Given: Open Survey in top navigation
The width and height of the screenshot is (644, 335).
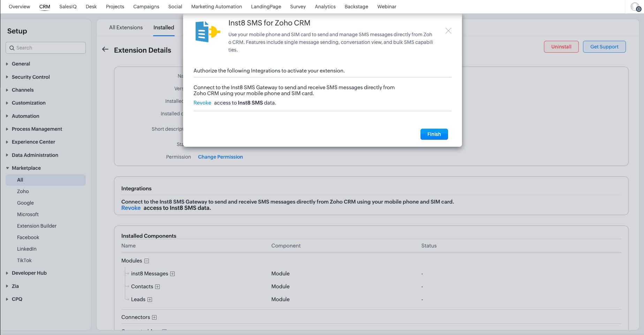Looking at the screenshot, I should point(298,7).
